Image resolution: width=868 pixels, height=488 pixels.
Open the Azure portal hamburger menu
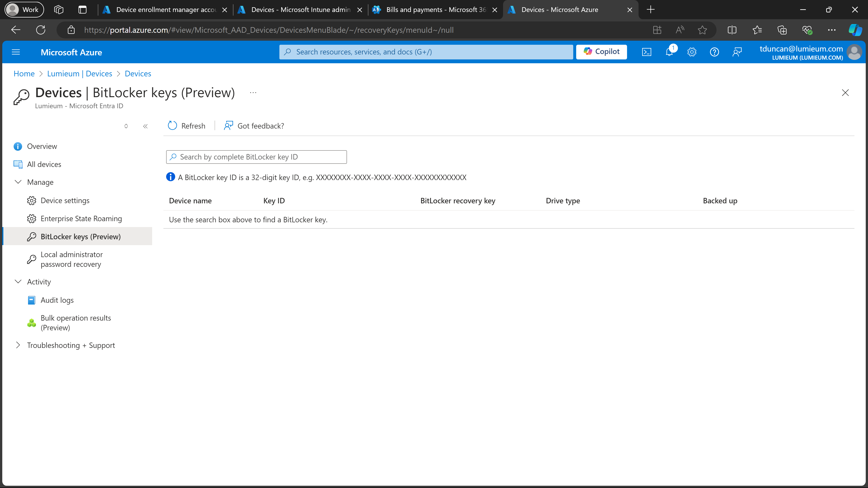[x=16, y=52]
